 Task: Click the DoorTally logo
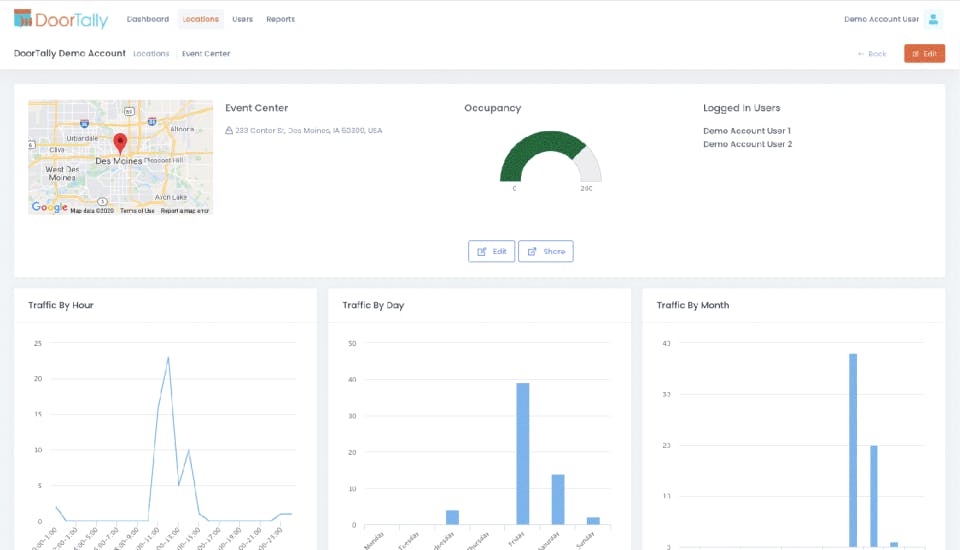click(x=61, y=19)
